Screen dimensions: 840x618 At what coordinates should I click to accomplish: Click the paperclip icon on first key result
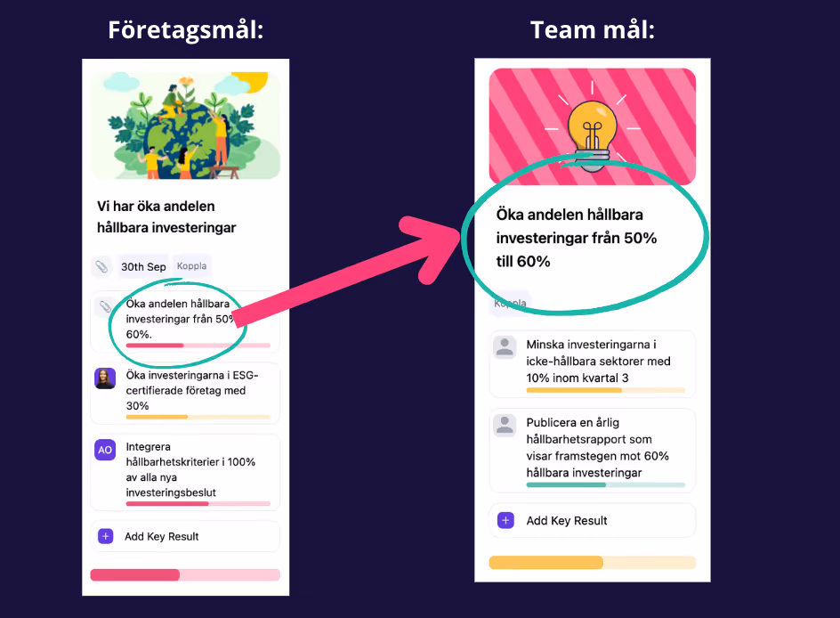tap(105, 306)
